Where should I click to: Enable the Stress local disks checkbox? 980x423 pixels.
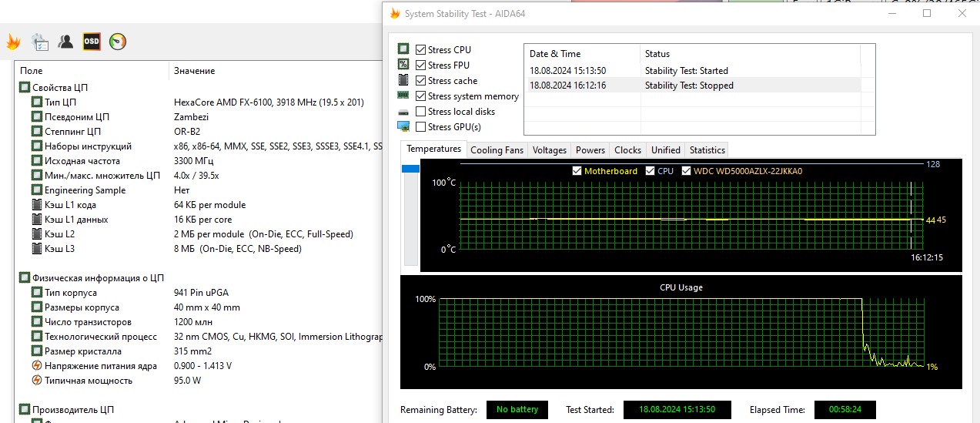[x=420, y=111]
